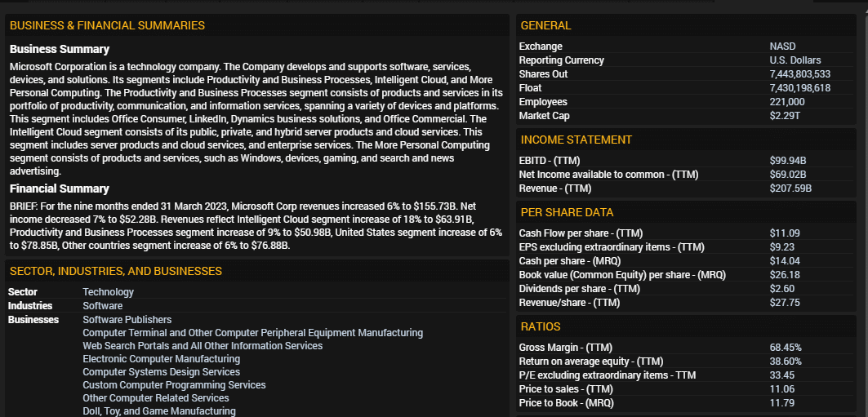Open the Technology sector link
The width and height of the screenshot is (868, 417).
pyautogui.click(x=108, y=292)
